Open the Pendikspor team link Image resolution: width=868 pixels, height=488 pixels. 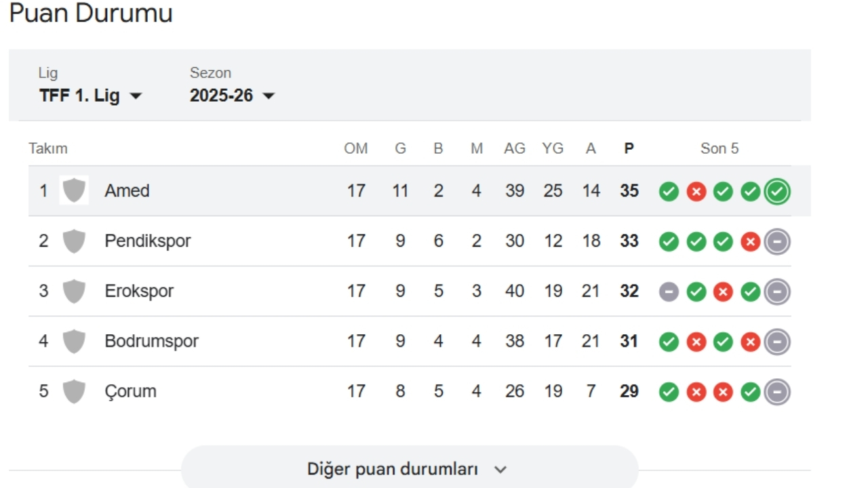[x=147, y=241]
